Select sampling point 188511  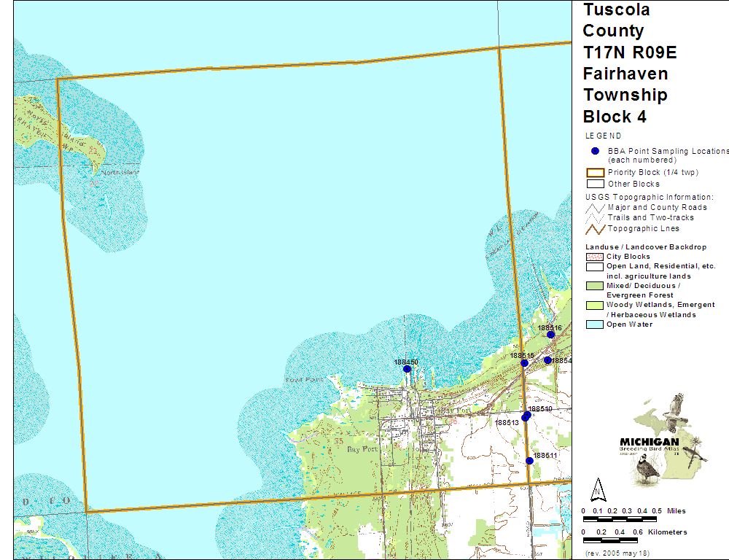point(530,461)
